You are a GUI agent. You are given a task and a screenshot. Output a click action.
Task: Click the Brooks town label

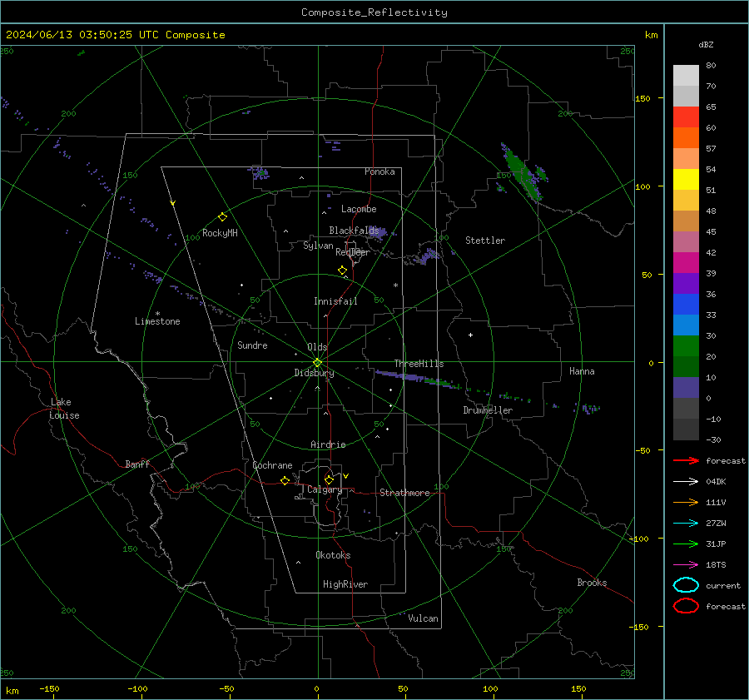pyautogui.click(x=592, y=583)
